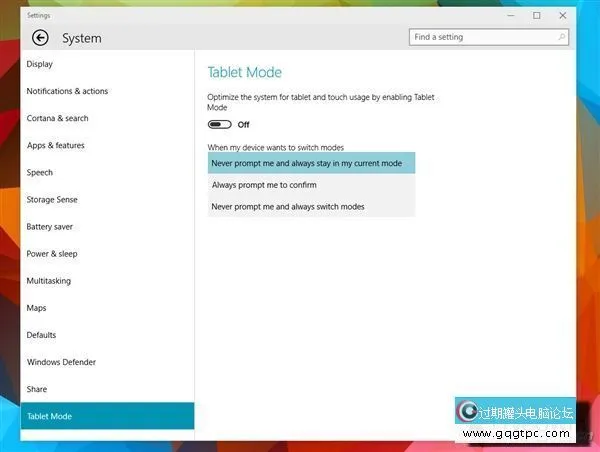Go to Notifications & actions

click(67, 91)
